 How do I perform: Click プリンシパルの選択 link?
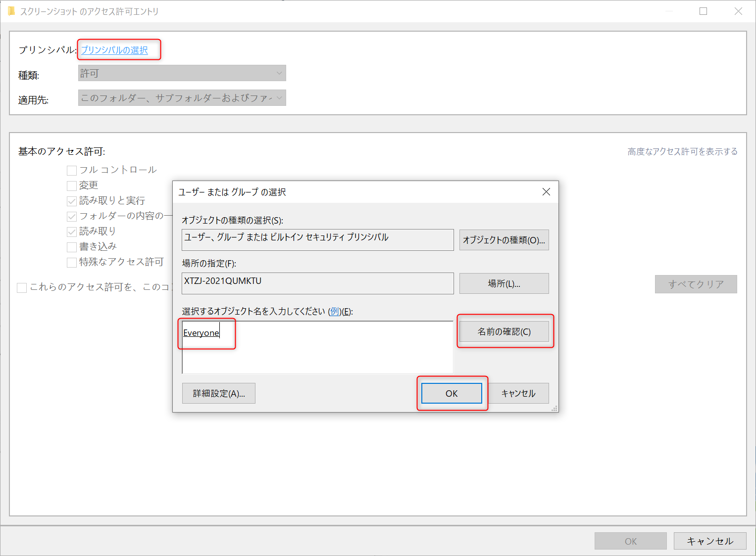[x=114, y=50]
